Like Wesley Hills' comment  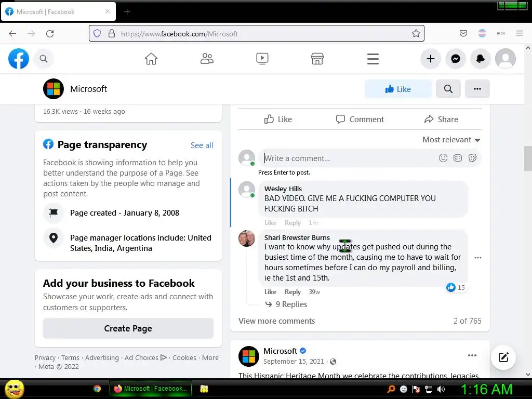[270, 223]
